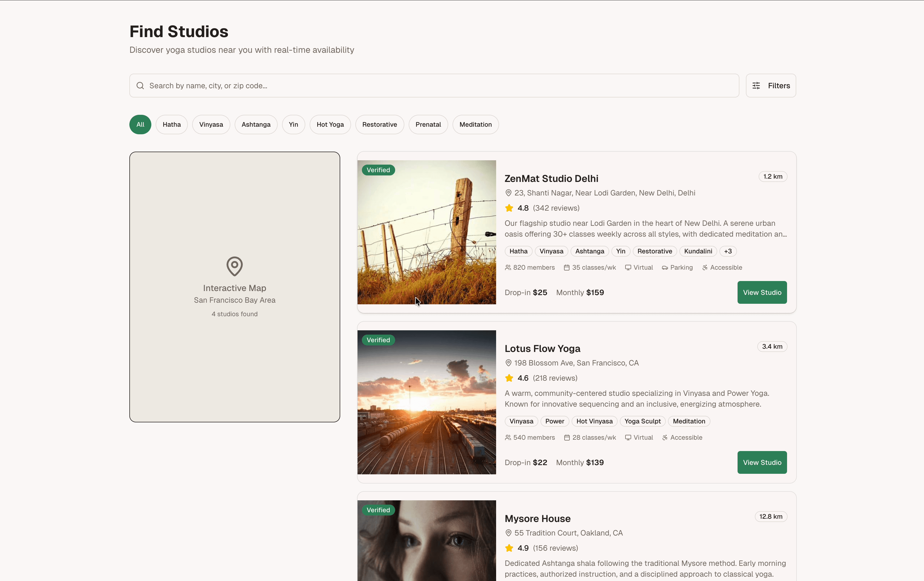Click the members icon on ZenMat Studio card
Viewport: 924px width, 581px height.
[508, 267]
